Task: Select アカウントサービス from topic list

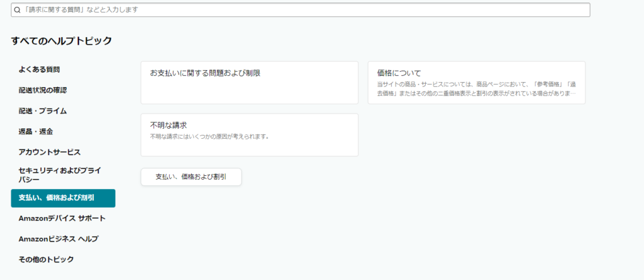Action: point(50,152)
